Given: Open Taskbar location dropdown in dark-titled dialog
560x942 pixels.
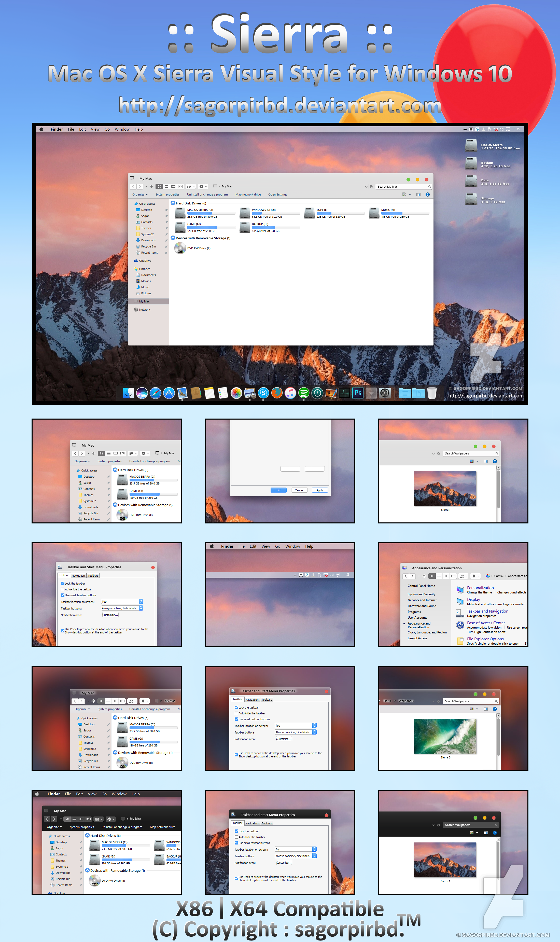Looking at the screenshot, I should [296, 849].
